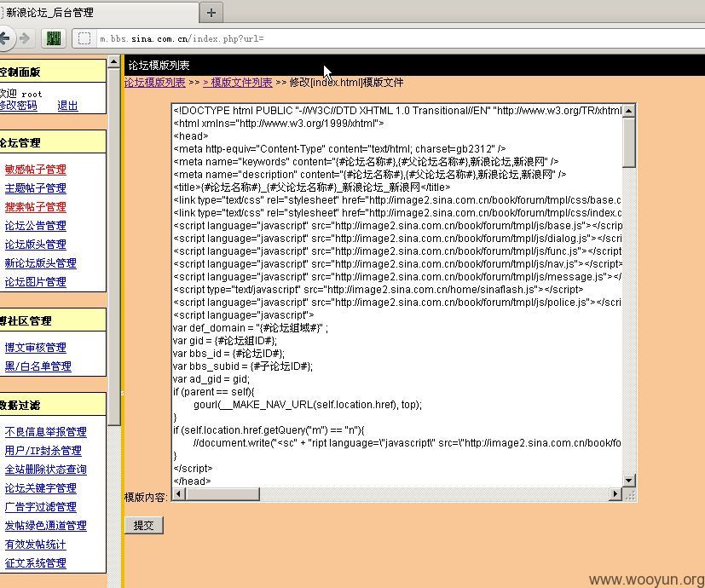Click the textarea resize grip corner
The height and width of the screenshot is (588, 705).
[629, 494]
